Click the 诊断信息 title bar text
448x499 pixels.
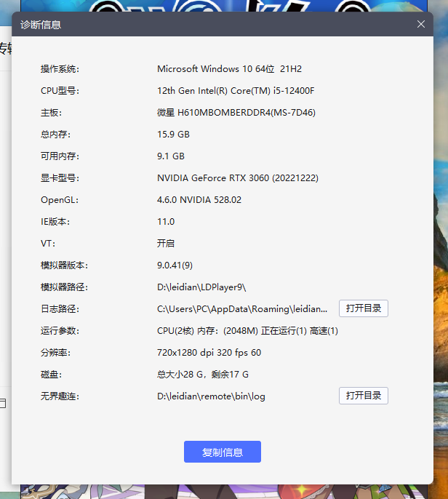click(x=41, y=25)
